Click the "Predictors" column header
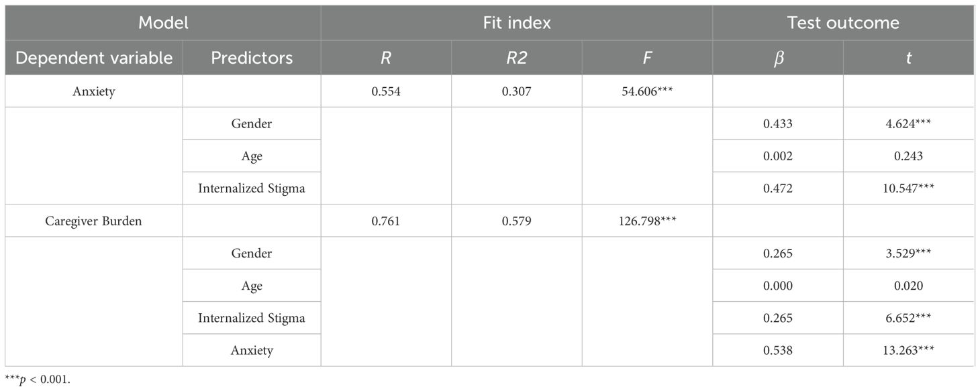This screenshot has height=391, width=980. [252, 58]
